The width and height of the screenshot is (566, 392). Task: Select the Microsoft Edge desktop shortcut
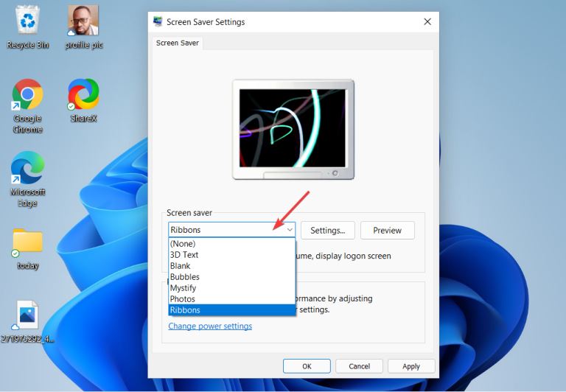[x=27, y=179]
